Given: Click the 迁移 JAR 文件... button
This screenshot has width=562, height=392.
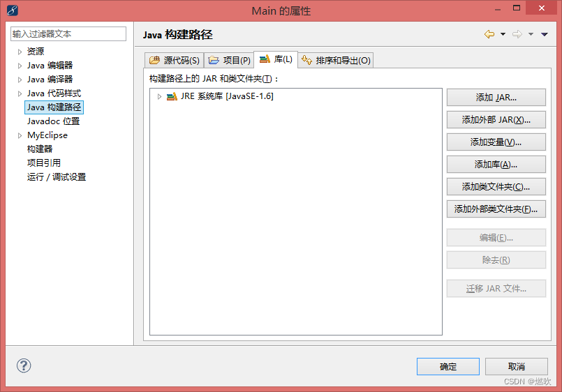Looking at the screenshot, I should (496, 289).
